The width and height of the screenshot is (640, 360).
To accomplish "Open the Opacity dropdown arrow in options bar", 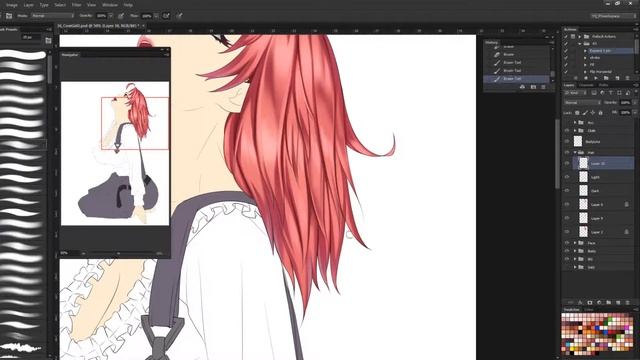I will 111,16.
